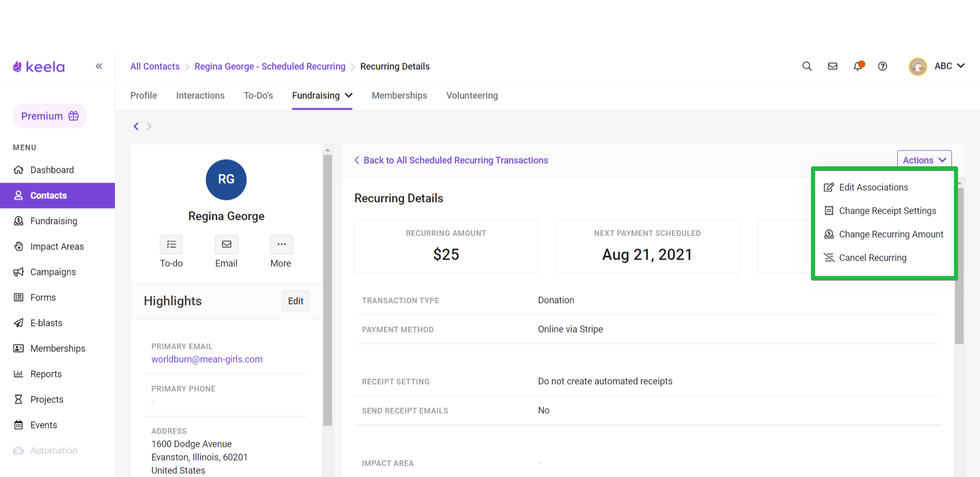
Task: Edit the Highlights section
Action: (x=296, y=301)
